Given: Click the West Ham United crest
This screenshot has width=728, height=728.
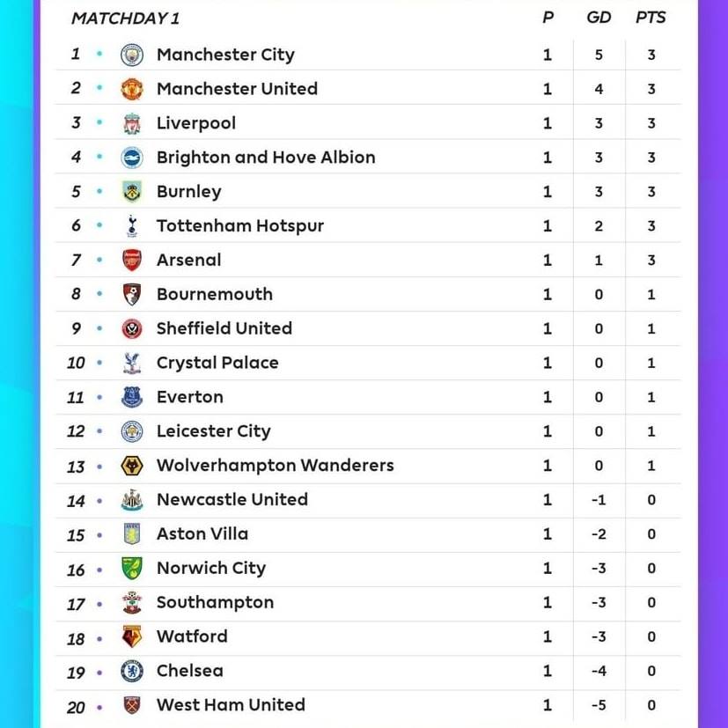Looking at the screenshot, I should pyautogui.click(x=132, y=705).
